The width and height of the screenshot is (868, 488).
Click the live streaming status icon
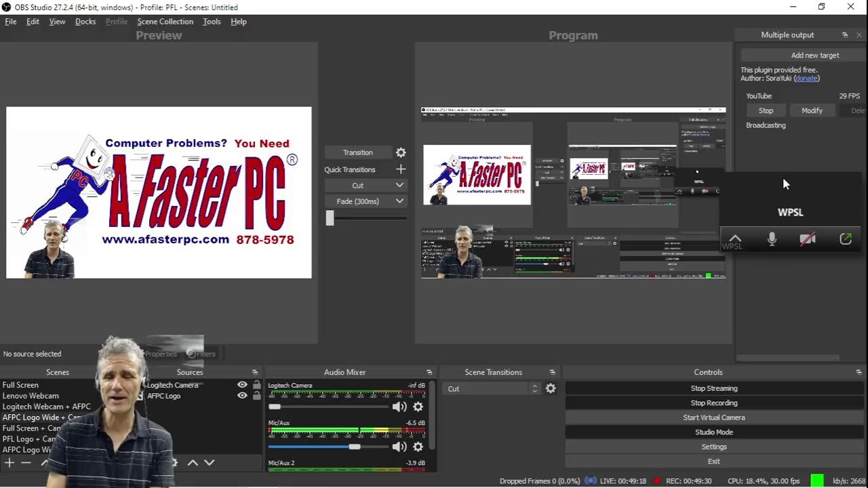(591, 481)
